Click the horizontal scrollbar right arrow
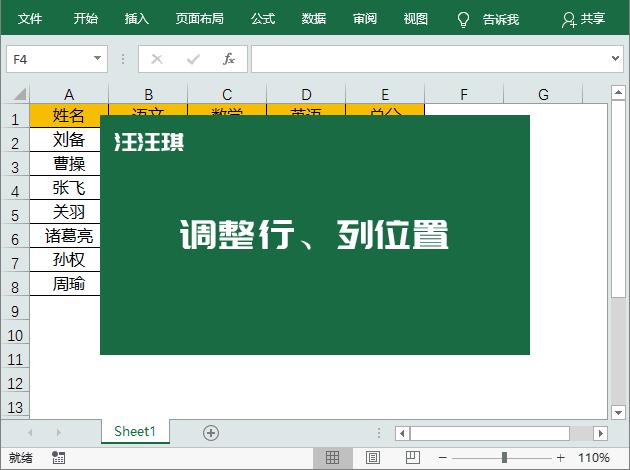Image resolution: width=630 pixels, height=470 pixels. coord(601,433)
